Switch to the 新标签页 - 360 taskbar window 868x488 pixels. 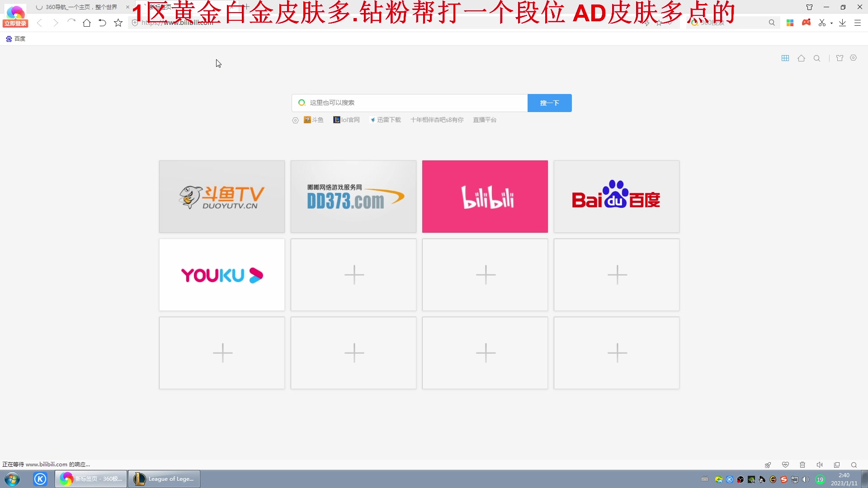pos(91,479)
